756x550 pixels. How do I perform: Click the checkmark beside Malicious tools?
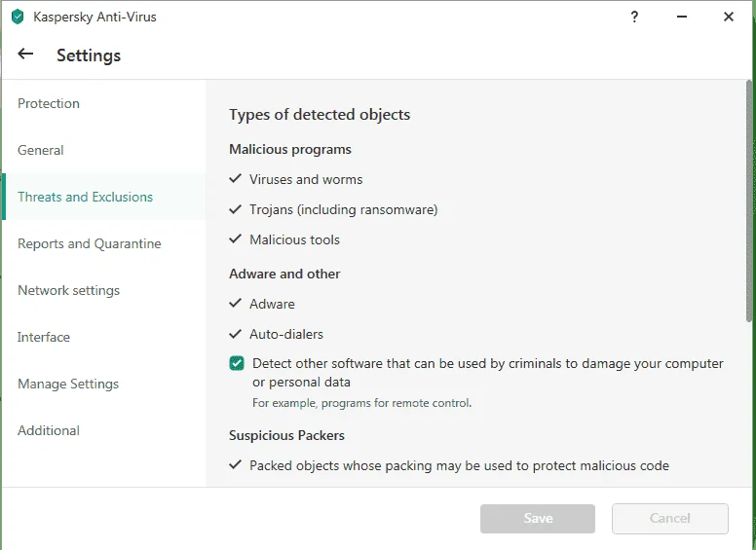236,238
